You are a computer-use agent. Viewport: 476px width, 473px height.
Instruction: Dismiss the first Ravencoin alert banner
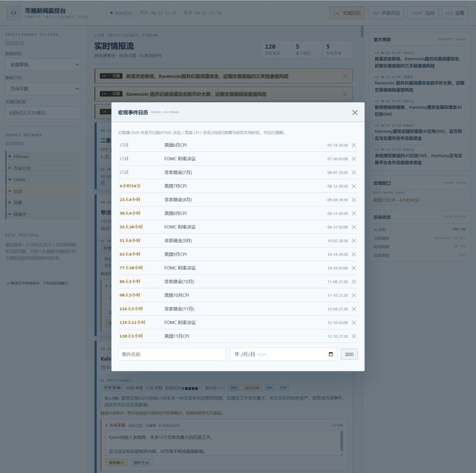(x=345, y=76)
